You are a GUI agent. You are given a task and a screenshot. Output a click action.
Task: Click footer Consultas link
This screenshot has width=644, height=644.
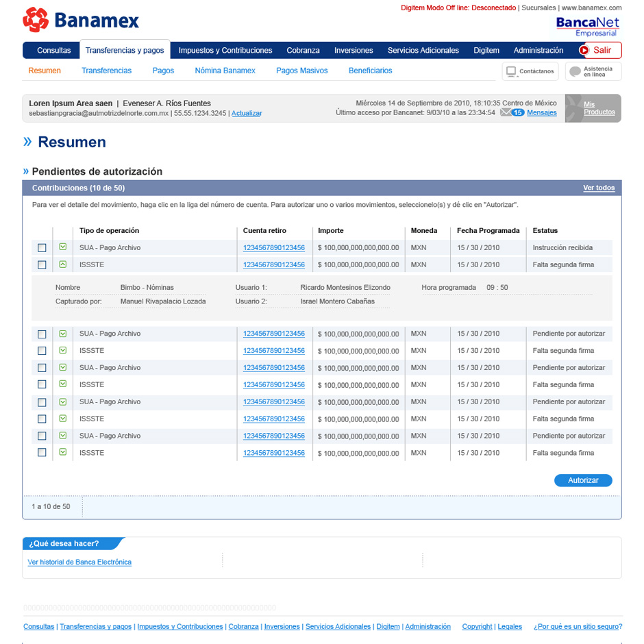(x=38, y=626)
